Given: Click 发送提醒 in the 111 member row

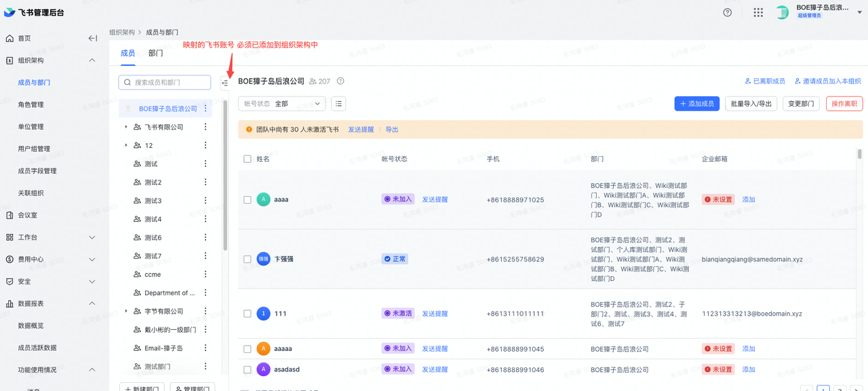Looking at the screenshot, I should tap(435, 314).
